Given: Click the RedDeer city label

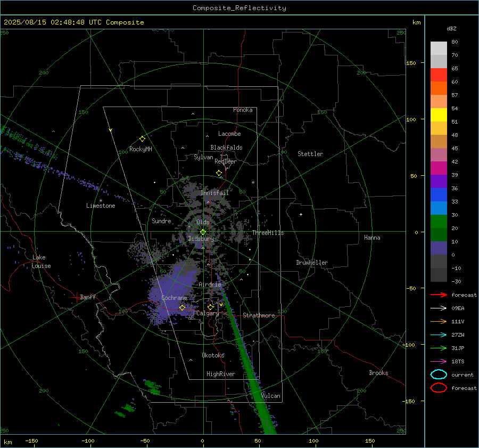Looking at the screenshot, I should [226, 161].
